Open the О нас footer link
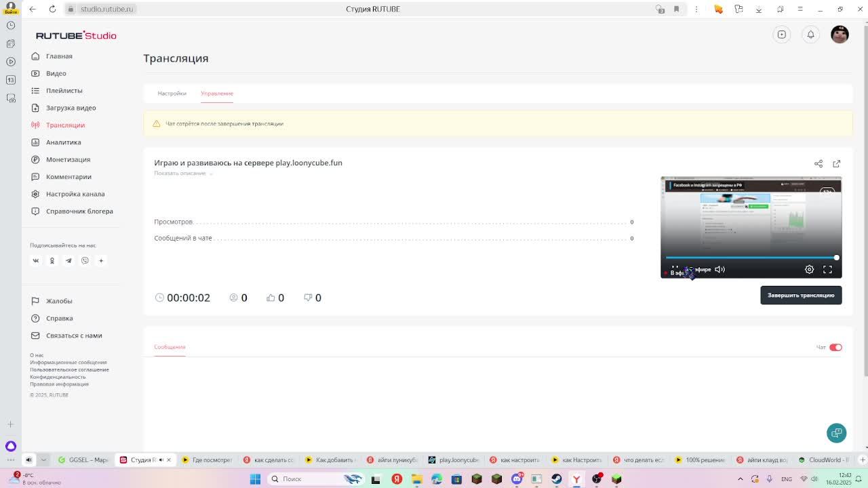 (37, 355)
